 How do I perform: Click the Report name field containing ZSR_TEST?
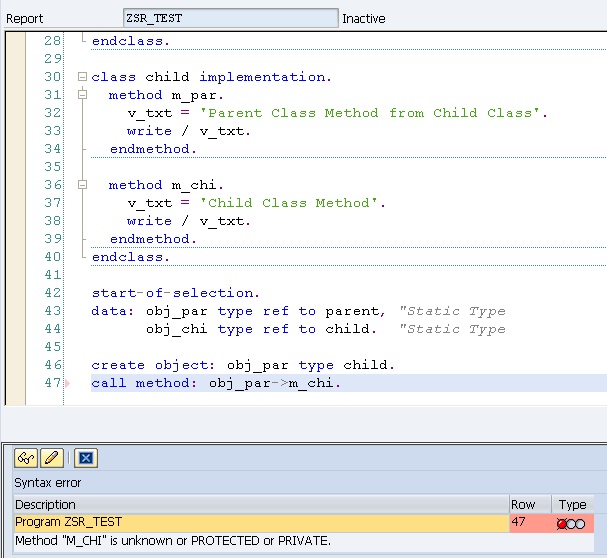click(x=230, y=18)
